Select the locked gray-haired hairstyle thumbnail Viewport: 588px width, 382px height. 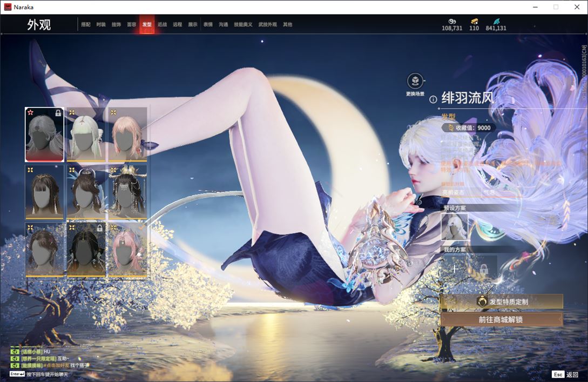tap(44, 135)
